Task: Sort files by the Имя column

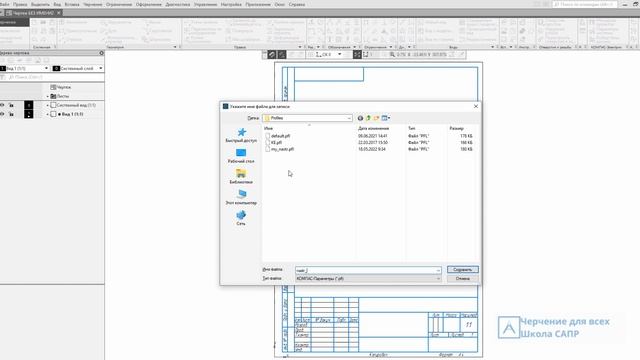Action: point(269,129)
